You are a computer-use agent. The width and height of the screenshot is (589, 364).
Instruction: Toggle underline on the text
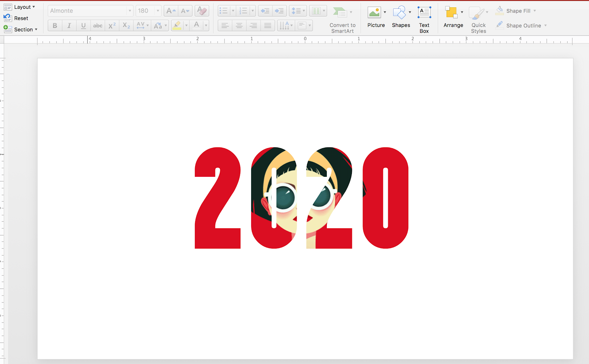click(83, 25)
